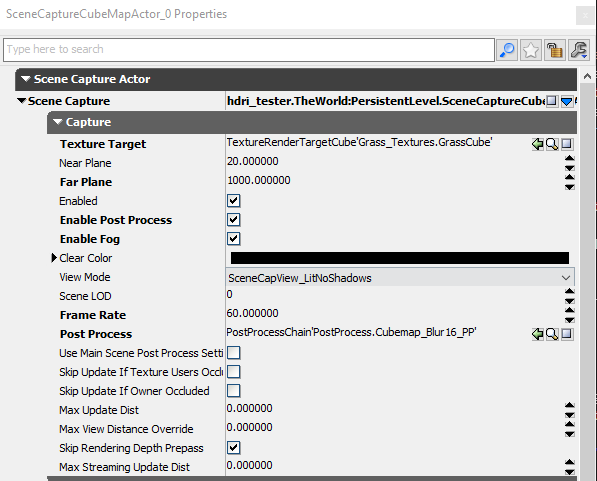This screenshot has width=597, height=481.
Task: Increase Near Plane with up arrow
Action: [570, 158]
